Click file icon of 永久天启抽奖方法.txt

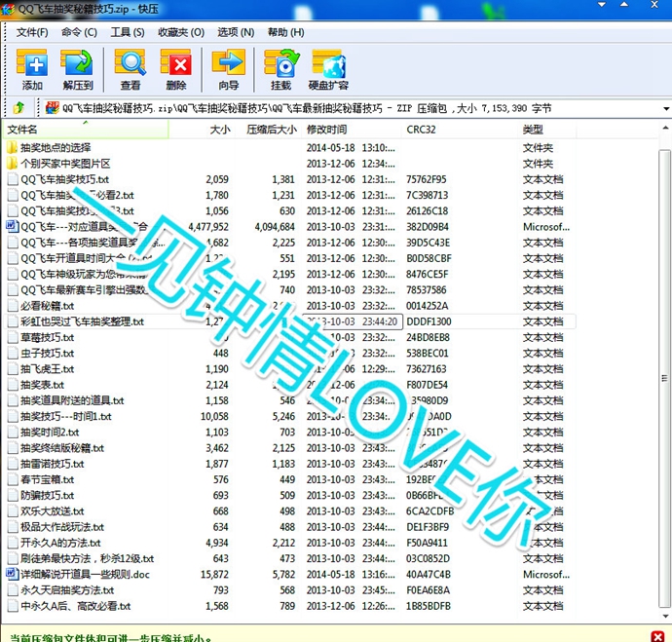[14, 590]
